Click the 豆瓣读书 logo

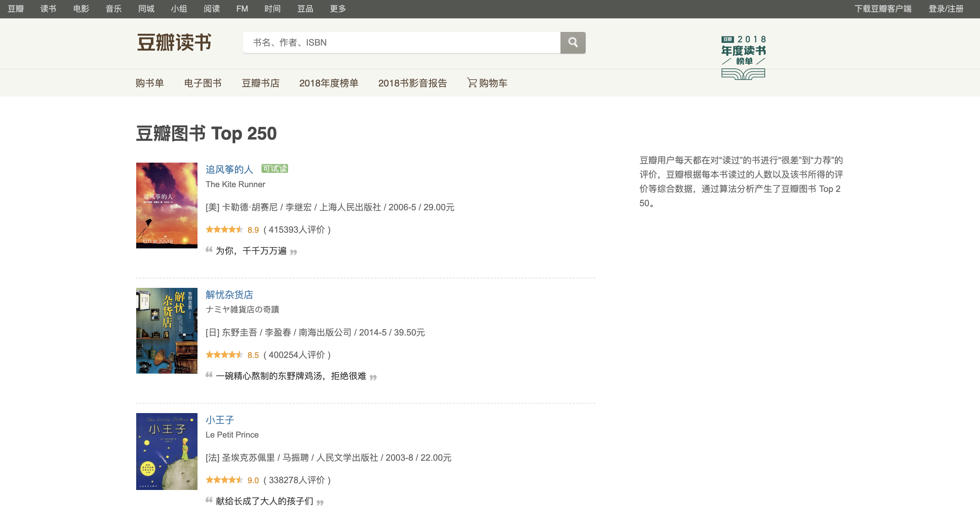[174, 43]
